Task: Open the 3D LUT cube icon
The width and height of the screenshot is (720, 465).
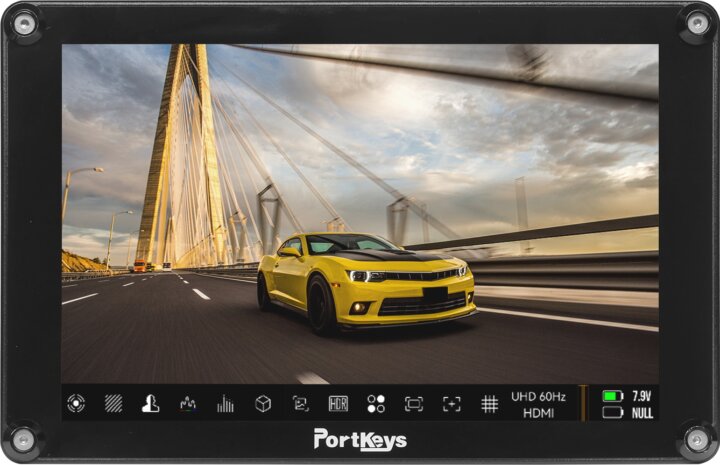Action: 263,404
